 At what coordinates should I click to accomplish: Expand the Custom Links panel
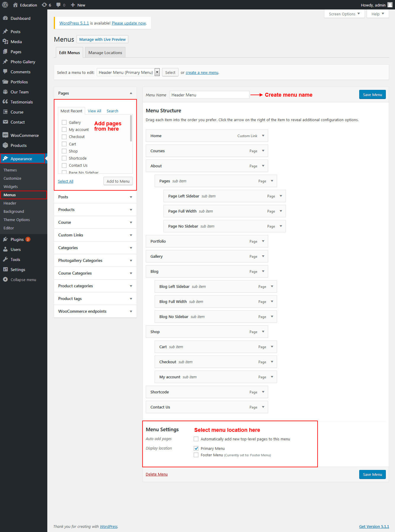click(x=131, y=235)
